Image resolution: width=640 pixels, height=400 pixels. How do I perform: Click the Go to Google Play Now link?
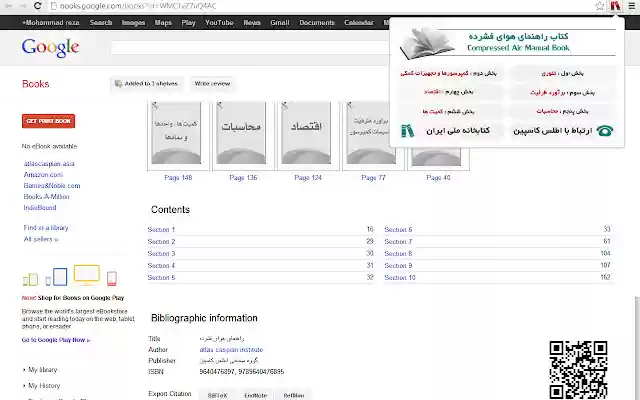[x=56, y=340]
